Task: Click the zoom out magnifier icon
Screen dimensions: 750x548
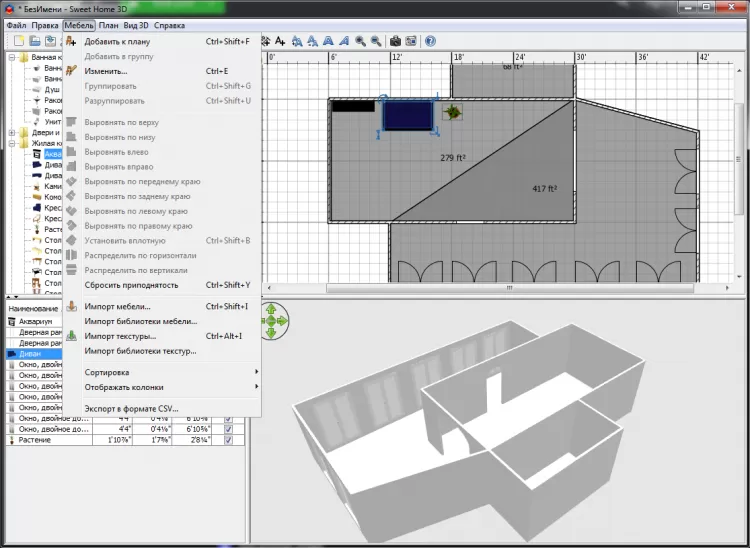Action: pos(376,41)
